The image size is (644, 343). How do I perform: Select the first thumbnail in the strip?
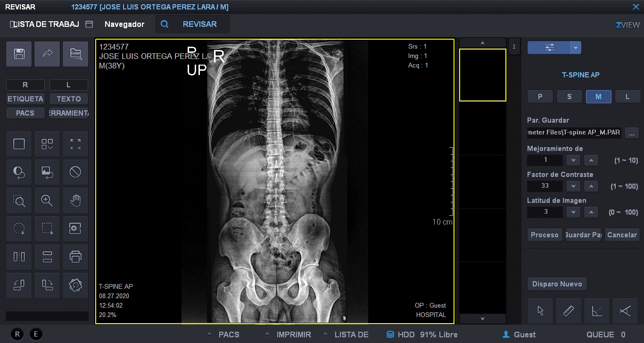coord(482,75)
